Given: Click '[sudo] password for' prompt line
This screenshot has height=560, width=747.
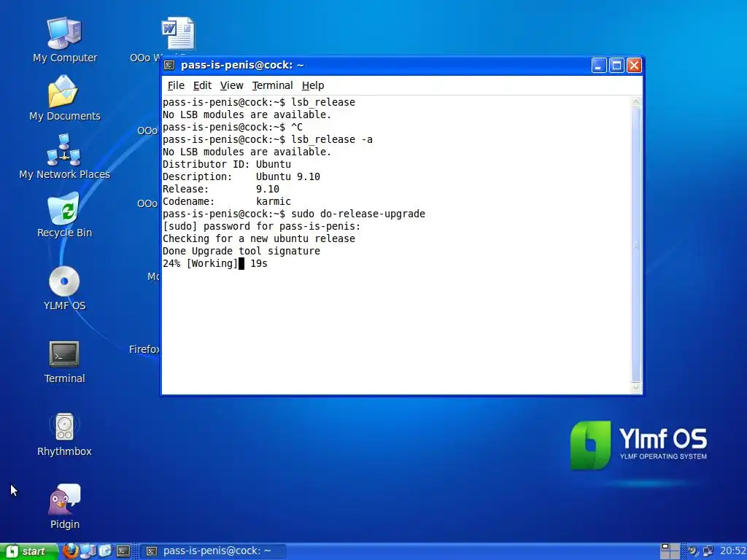Looking at the screenshot, I should (x=262, y=226).
